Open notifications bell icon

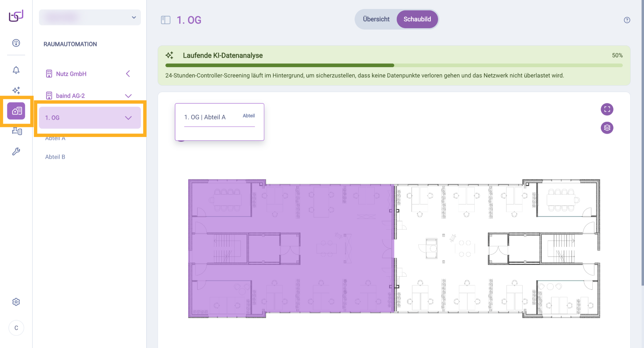point(16,70)
